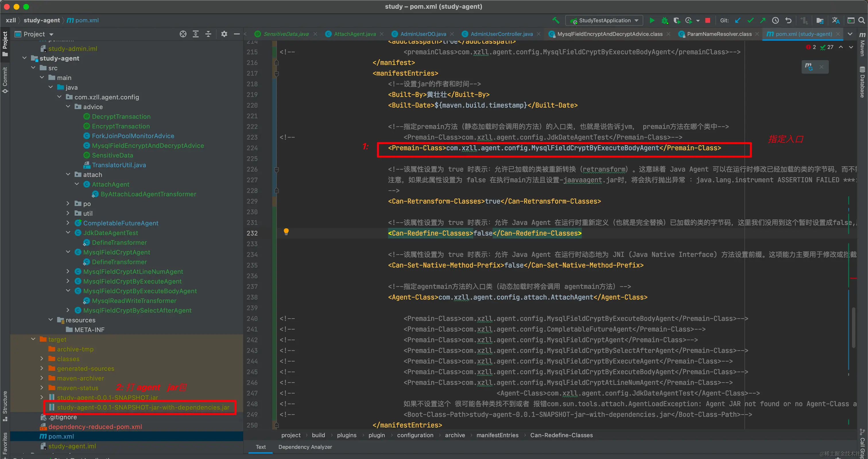The height and width of the screenshot is (459, 868).
Task: Jump to previous highlighted error arrow
Action: tap(841, 47)
